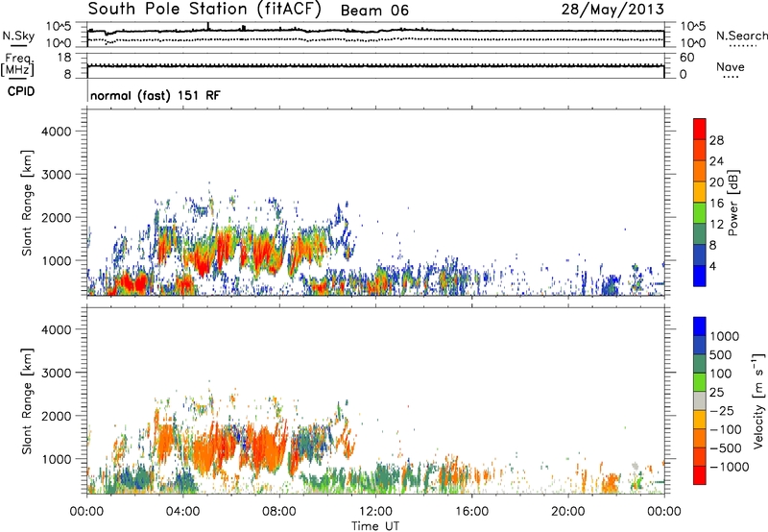Viewport: 768px width, 532px height.
Task: Click the "04:00" time tick label
Action: [182, 512]
